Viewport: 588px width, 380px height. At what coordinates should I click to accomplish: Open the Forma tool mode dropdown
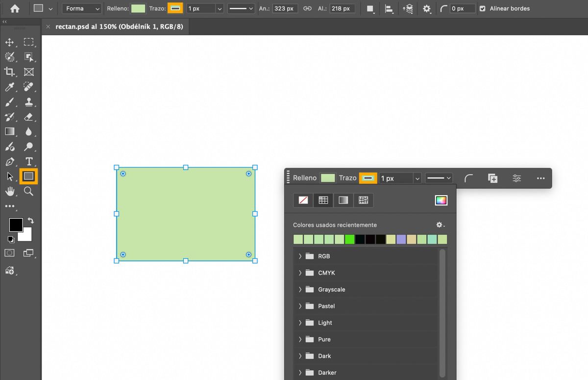point(82,8)
